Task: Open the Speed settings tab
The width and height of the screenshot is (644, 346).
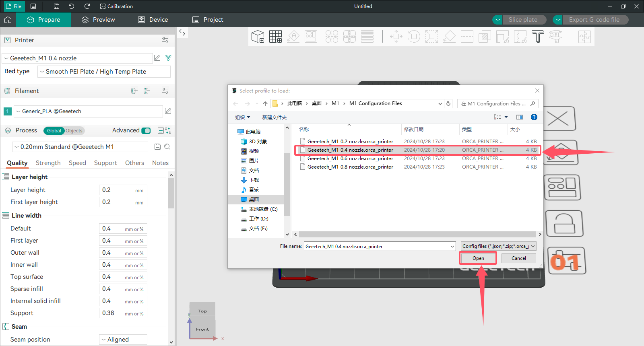Action: coord(77,163)
